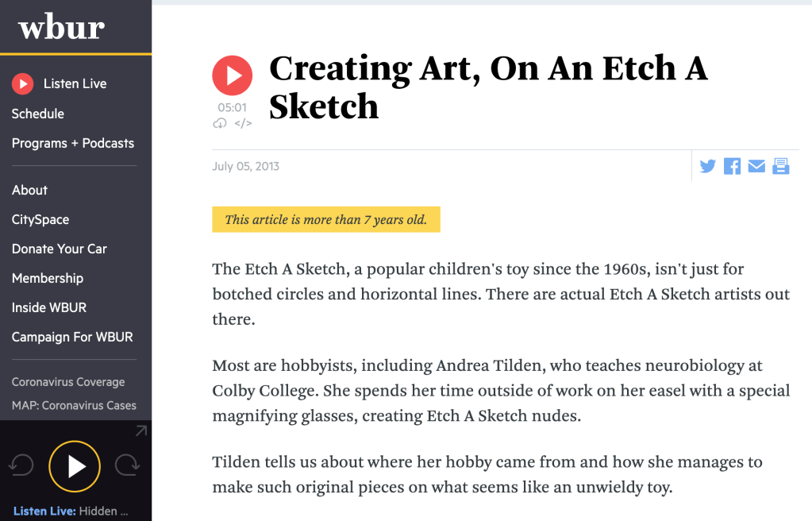This screenshot has height=521, width=812.
Task: Play the article audio with red button
Action: coord(232,75)
